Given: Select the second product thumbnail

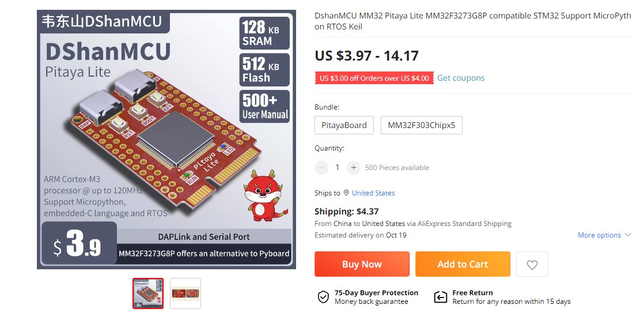Looking at the screenshot, I should click(x=185, y=293).
